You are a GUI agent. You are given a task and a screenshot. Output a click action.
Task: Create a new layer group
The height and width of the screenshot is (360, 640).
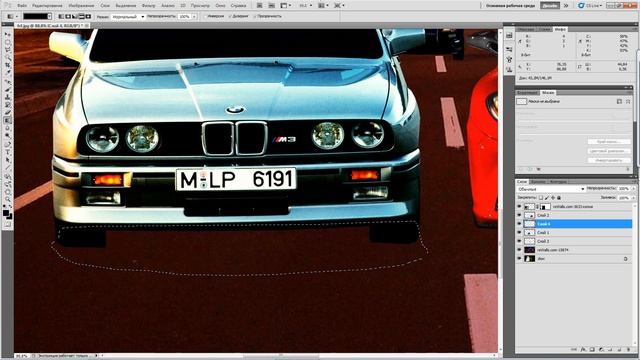[x=610, y=349]
